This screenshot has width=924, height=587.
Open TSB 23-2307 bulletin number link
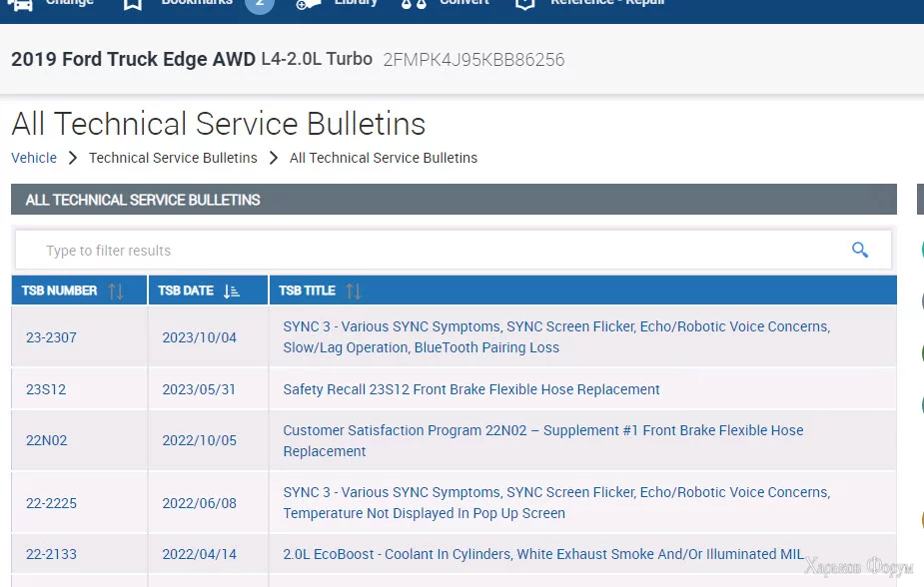coord(51,337)
